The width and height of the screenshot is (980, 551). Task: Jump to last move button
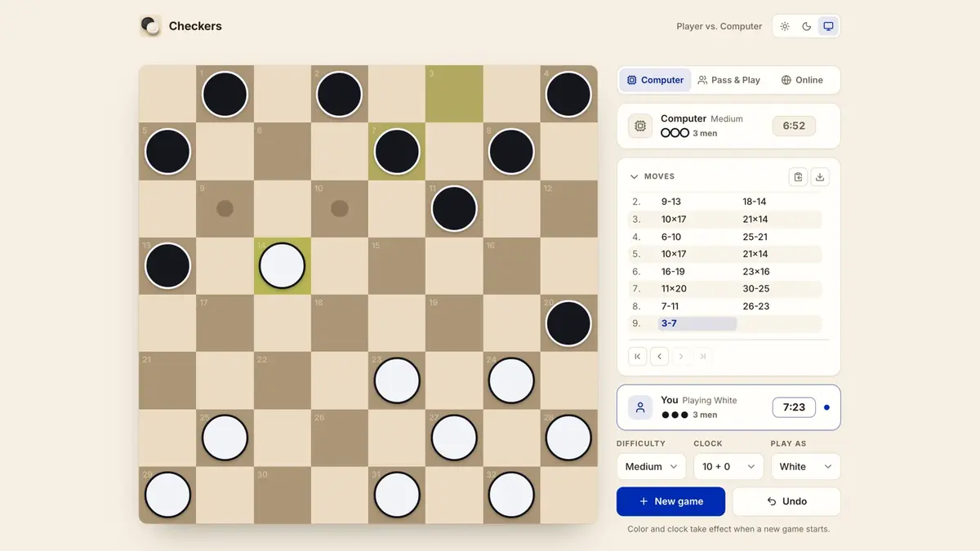coord(702,356)
